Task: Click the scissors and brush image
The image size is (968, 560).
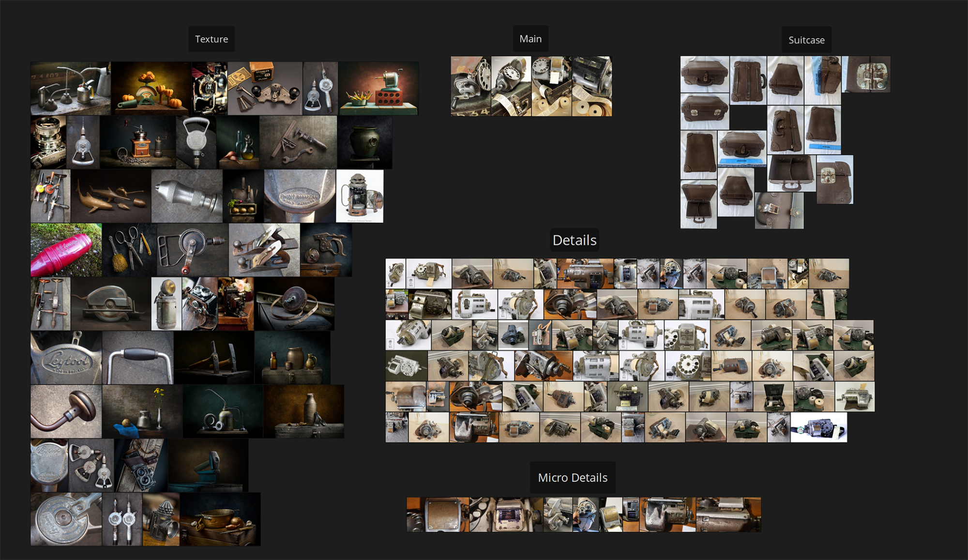Action: click(129, 250)
